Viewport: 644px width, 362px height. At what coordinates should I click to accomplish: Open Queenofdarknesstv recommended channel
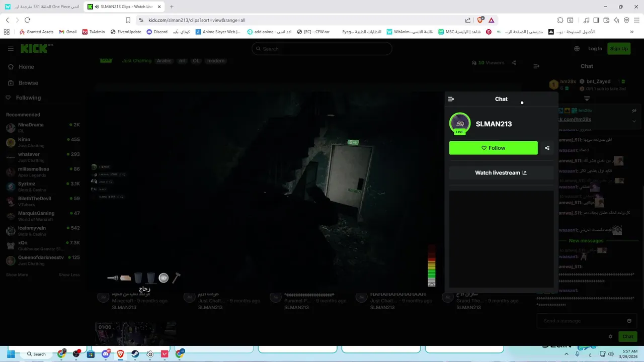(x=43, y=260)
